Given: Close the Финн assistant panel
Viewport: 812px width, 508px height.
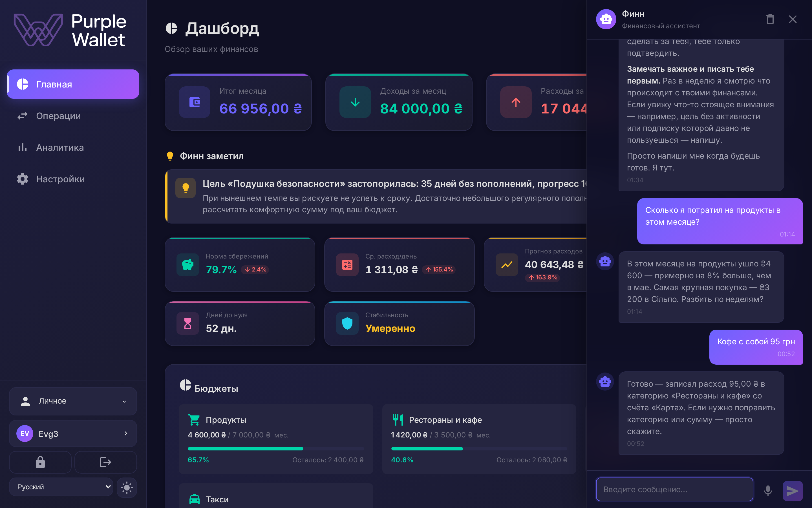Looking at the screenshot, I should click(x=793, y=19).
